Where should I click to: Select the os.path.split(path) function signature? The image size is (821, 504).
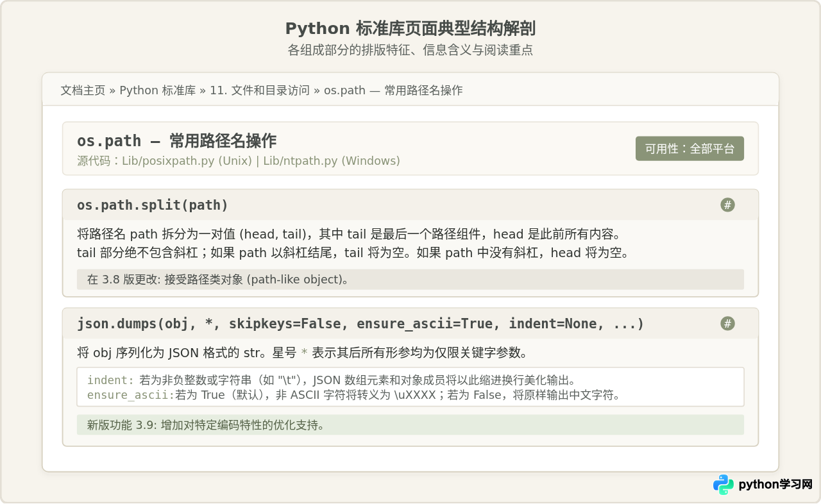tap(153, 205)
